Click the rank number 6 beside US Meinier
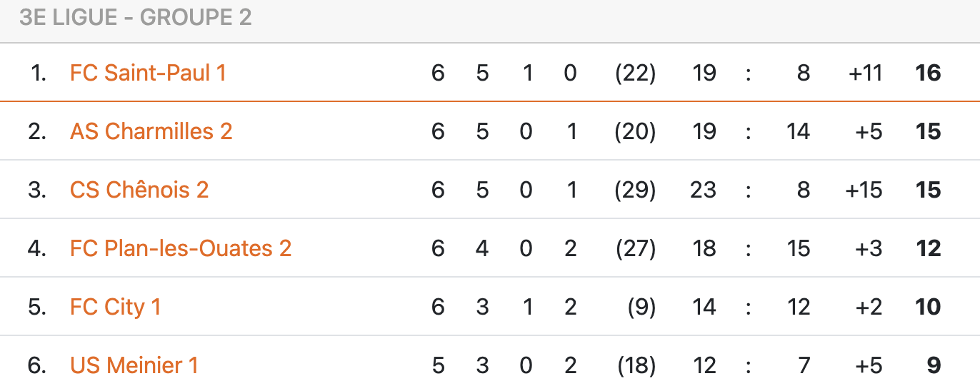Image resolution: width=980 pixels, height=391 pixels. pos(37,365)
